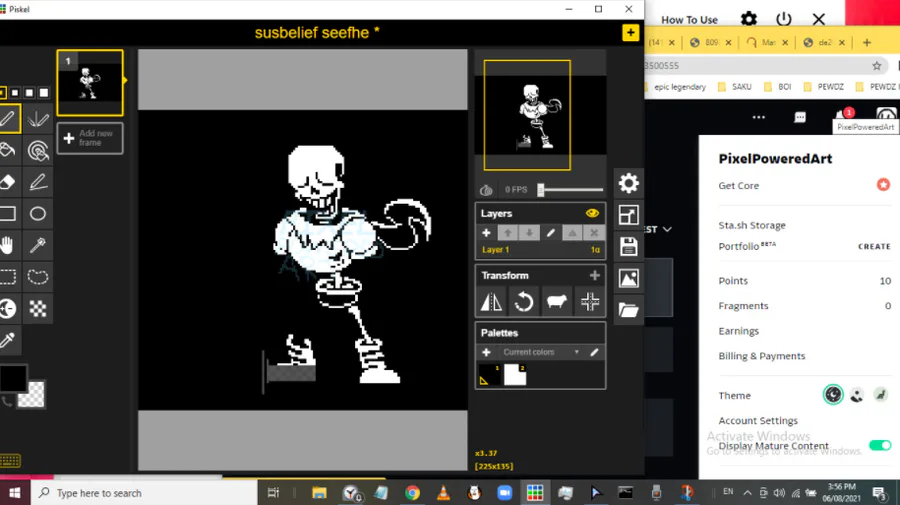
Task: Open the Current colors palette dropdown
Action: (x=541, y=352)
